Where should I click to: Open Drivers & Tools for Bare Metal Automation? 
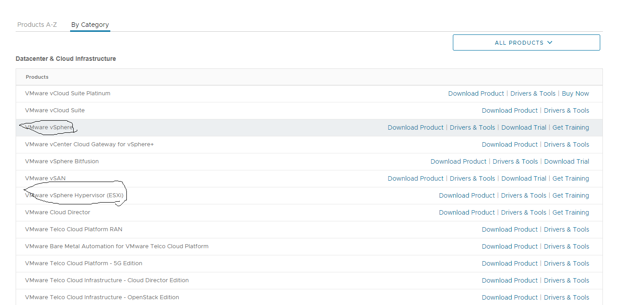point(566,246)
